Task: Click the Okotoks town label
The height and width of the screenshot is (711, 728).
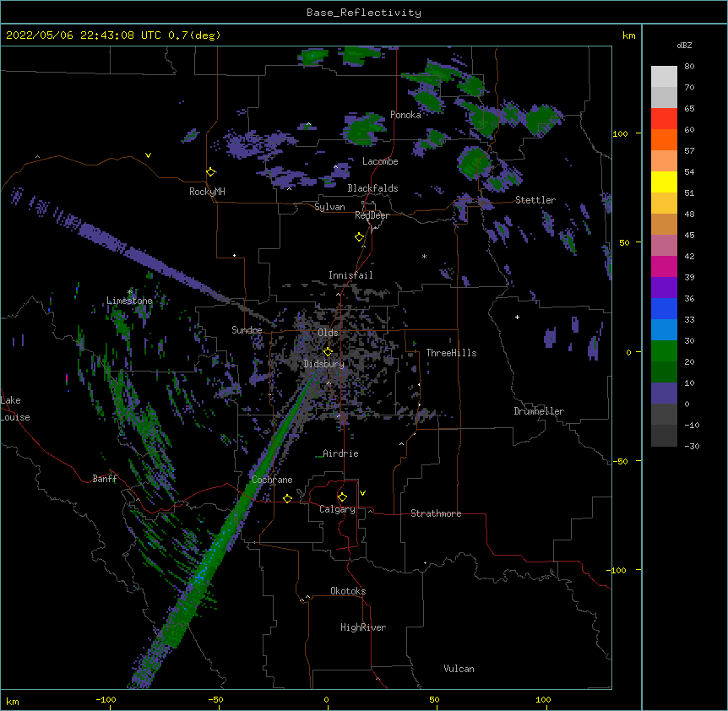Action: (348, 591)
